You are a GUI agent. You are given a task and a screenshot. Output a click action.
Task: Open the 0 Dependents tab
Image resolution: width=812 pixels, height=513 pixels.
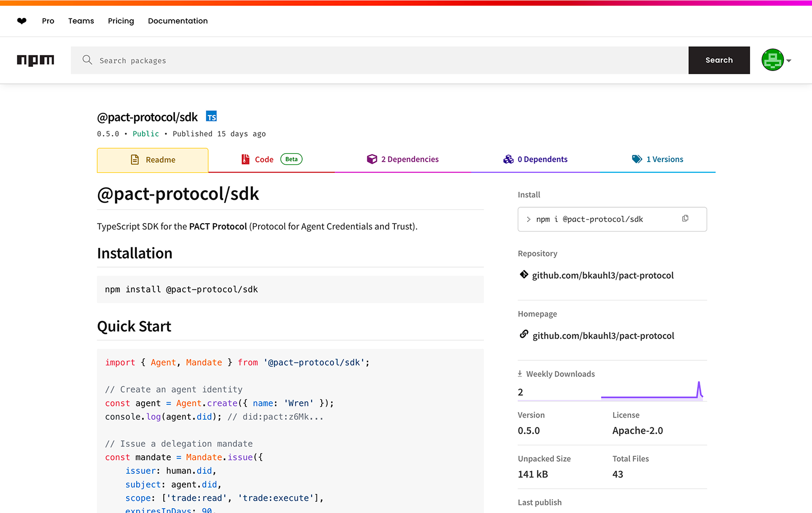[x=535, y=160]
